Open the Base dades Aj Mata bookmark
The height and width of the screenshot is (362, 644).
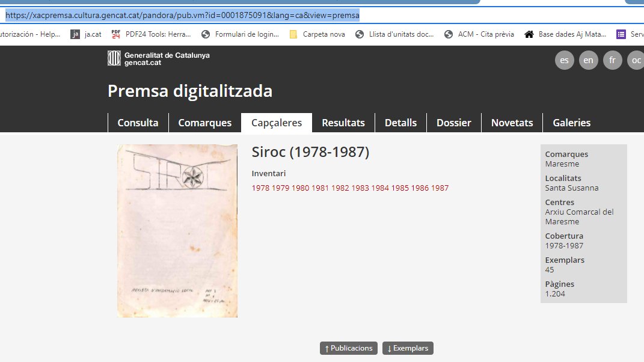click(566, 34)
